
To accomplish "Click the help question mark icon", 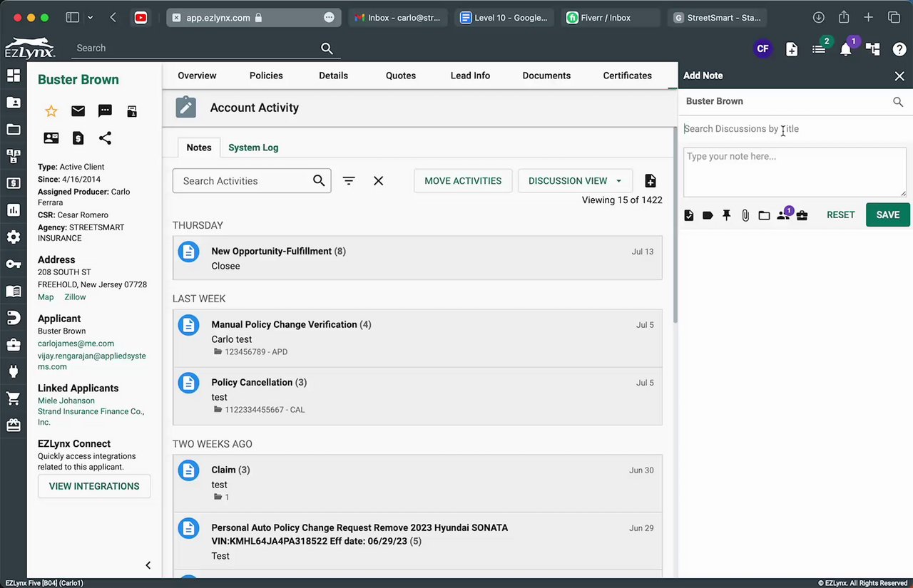I will click(x=899, y=48).
